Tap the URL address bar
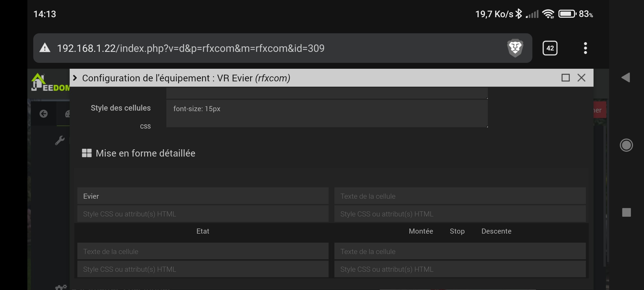 [268, 48]
